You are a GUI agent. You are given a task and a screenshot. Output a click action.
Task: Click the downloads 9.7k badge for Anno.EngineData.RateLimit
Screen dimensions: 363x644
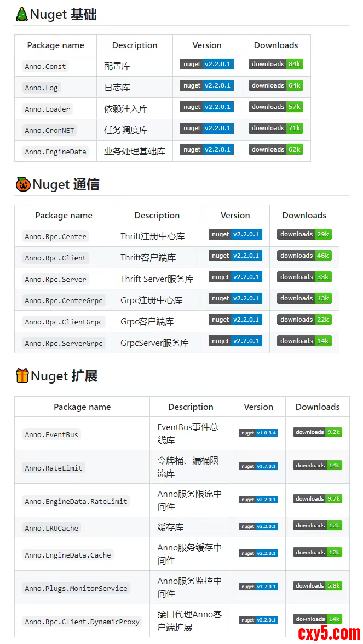tap(318, 499)
